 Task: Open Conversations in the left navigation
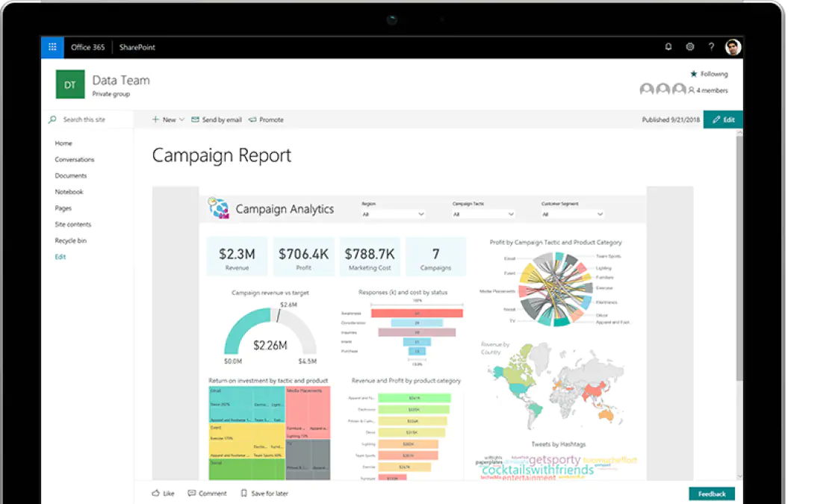pos(75,159)
